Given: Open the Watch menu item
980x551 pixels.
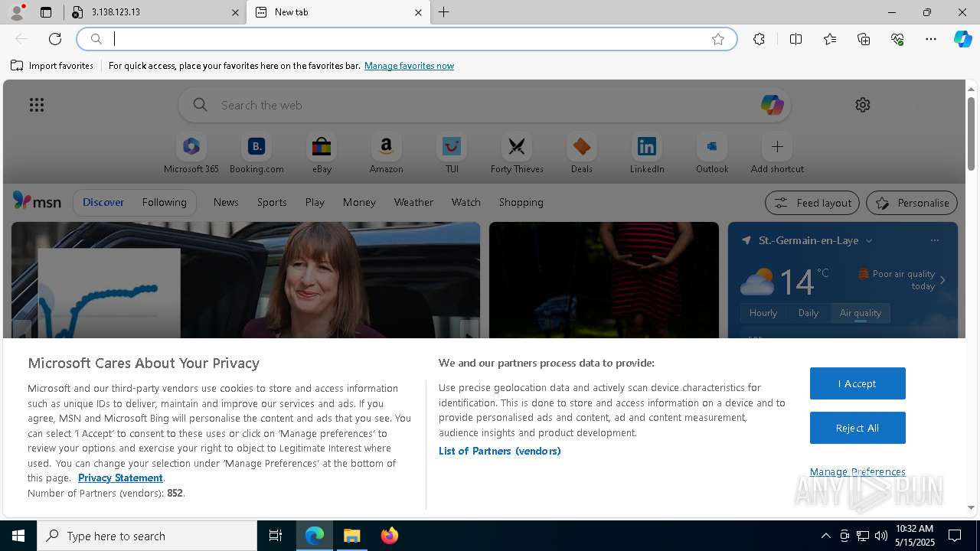Looking at the screenshot, I should [466, 202].
